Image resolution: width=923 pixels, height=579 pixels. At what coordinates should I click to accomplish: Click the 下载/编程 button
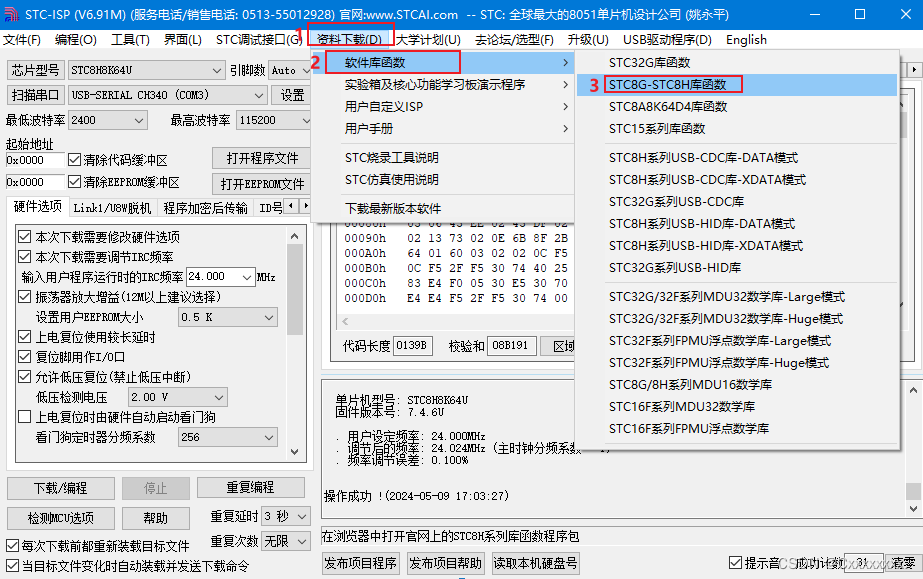tap(61, 488)
